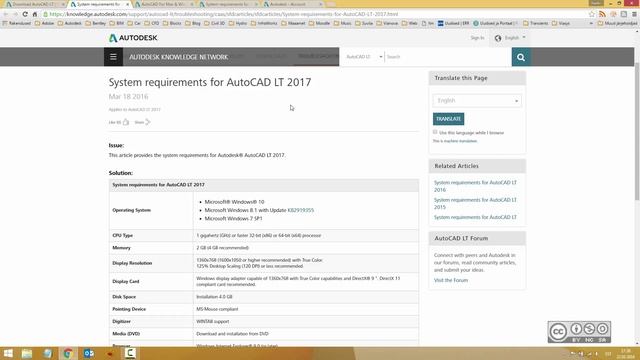Click the Share arrow icon
The width and height of the screenshot is (640, 360).
pyautogui.click(x=148, y=122)
